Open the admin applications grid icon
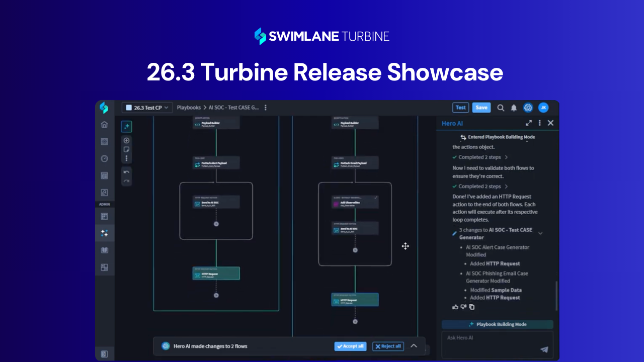The height and width of the screenshot is (362, 644). point(104,216)
